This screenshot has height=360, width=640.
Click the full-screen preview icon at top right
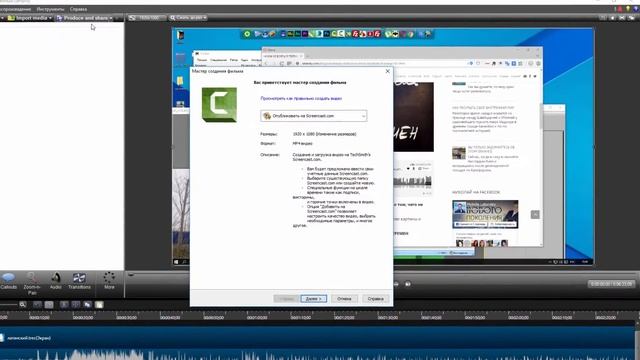[622, 18]
